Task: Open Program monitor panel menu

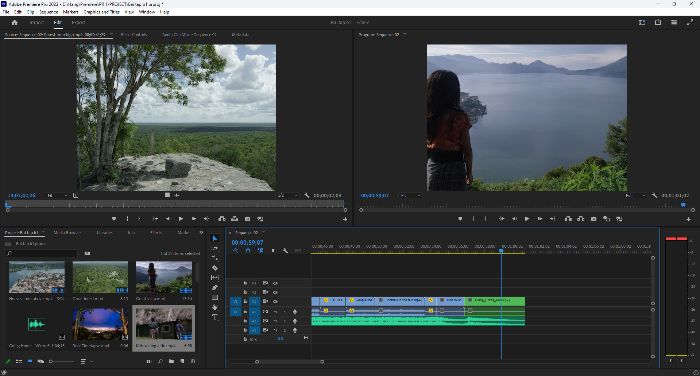Action: [x=405, y=34]
